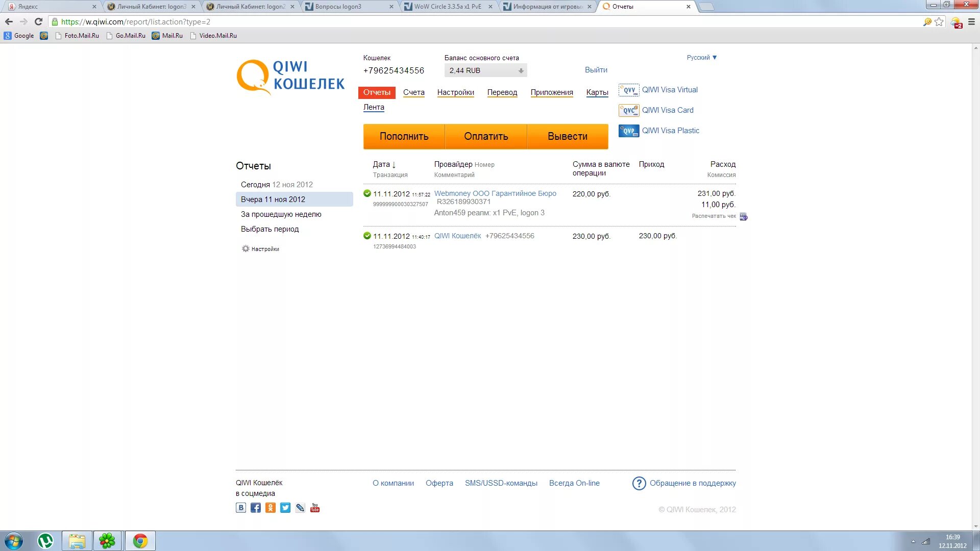Open Facebook social icon in footer
This screenshot has height=551, width=980.
tap(256, 508)
